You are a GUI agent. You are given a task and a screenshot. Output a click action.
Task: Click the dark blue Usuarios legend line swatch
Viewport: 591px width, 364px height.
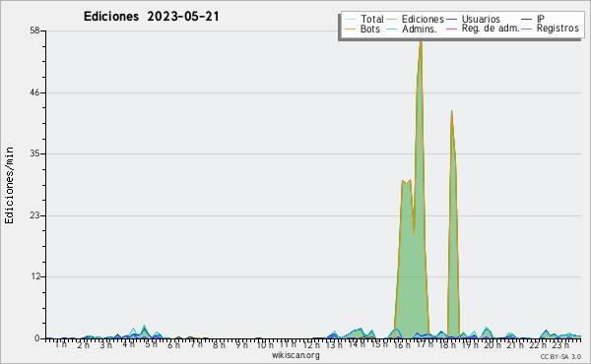point(451,20)
